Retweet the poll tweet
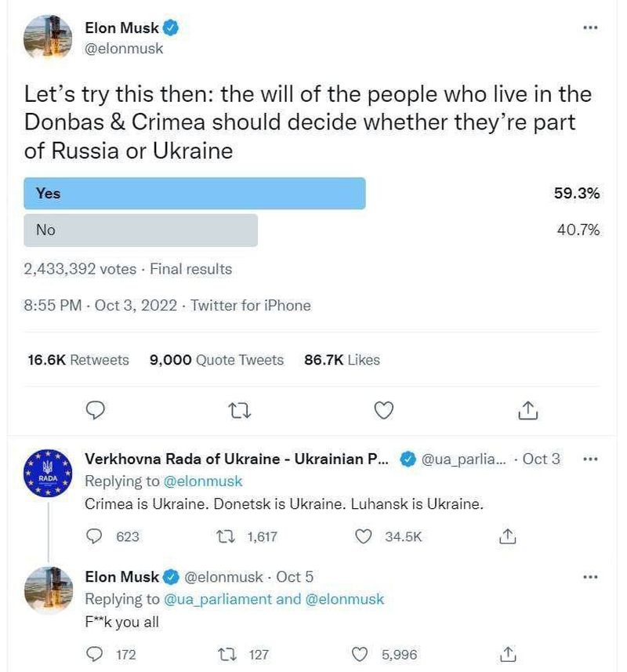Screen dimensions: 627x672 tap(239, 409)
